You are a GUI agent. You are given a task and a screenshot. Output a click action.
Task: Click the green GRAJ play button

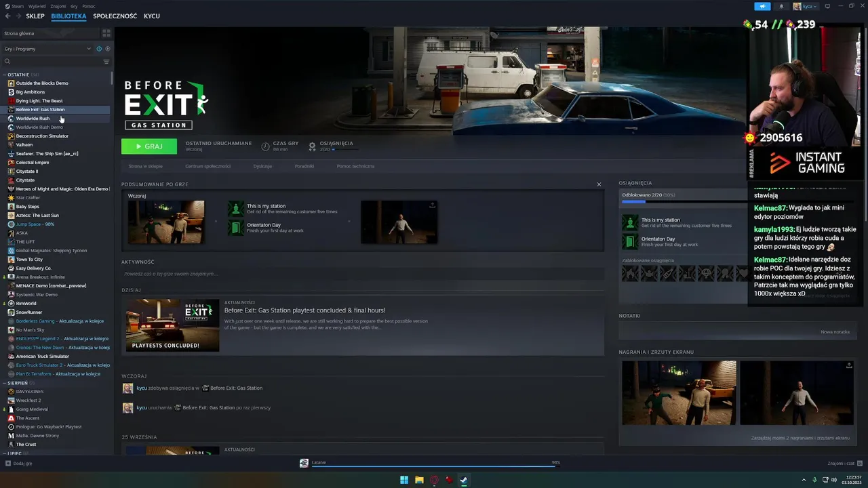(149, 146)
